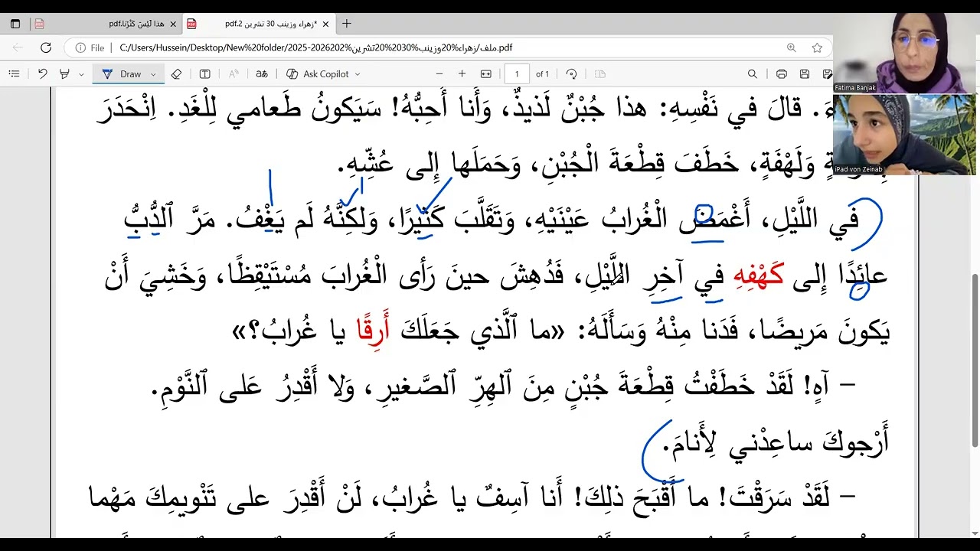Click Save as icon
The width and height of the screenshot is (980, 551).
[x=827, y=74]
